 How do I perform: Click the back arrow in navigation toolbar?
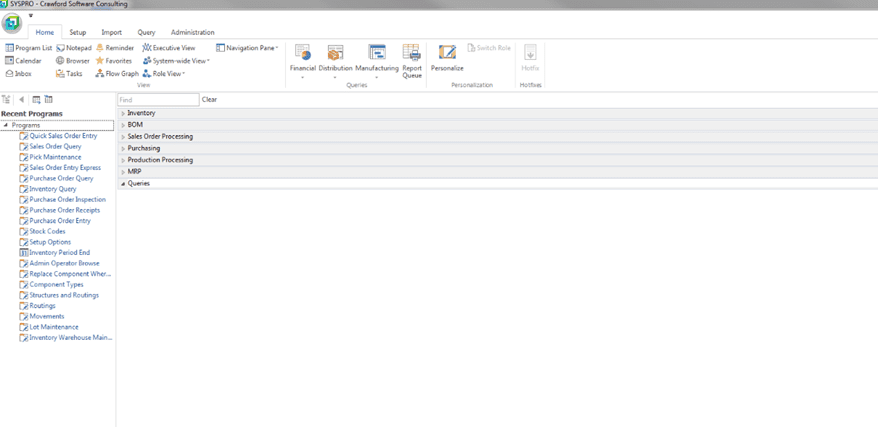21,100
